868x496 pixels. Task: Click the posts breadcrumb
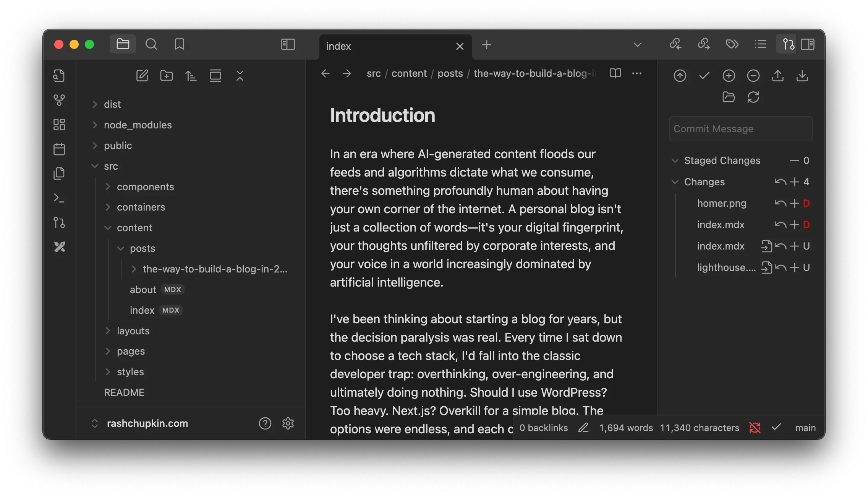click(x=450, y=73)
